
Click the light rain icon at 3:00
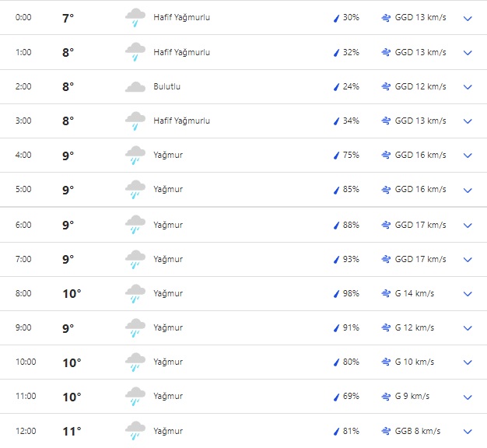point(135,121)
